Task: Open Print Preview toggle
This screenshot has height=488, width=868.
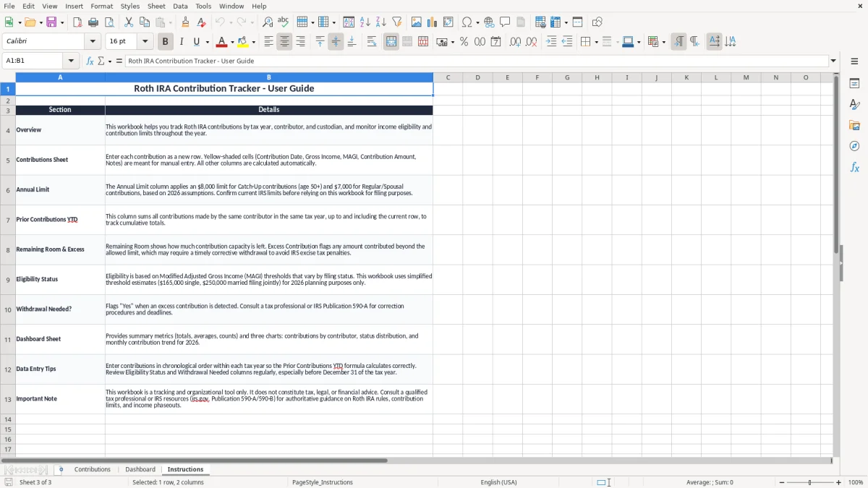Action: coord(109,22)
